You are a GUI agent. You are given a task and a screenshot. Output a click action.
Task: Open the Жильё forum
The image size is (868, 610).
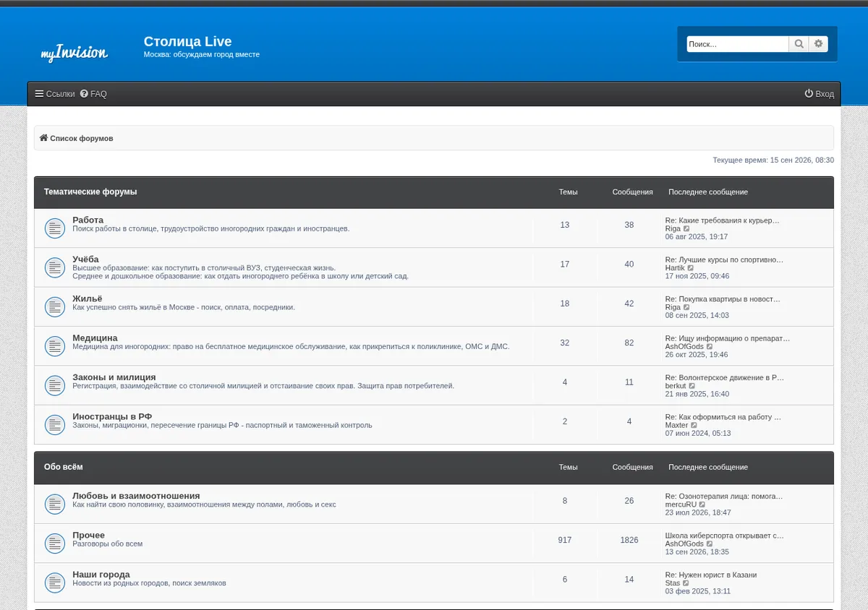pyautogui.click(x=87, y=298)
